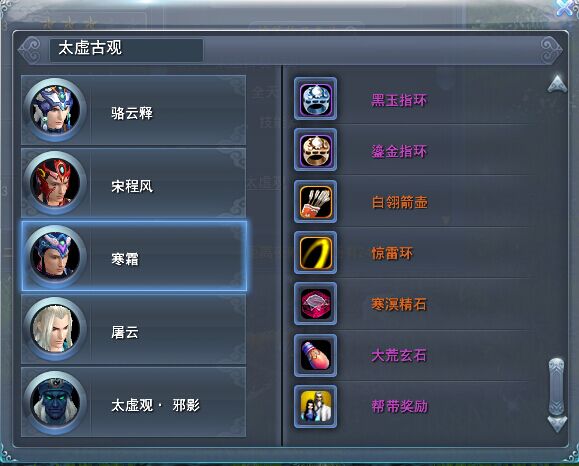
Task: Select the highlighted boss 寒霜
Action: (133, 256)
